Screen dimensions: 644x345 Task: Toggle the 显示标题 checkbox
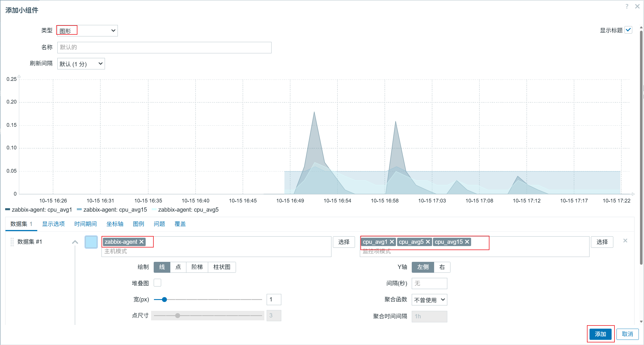pos(629,30)
